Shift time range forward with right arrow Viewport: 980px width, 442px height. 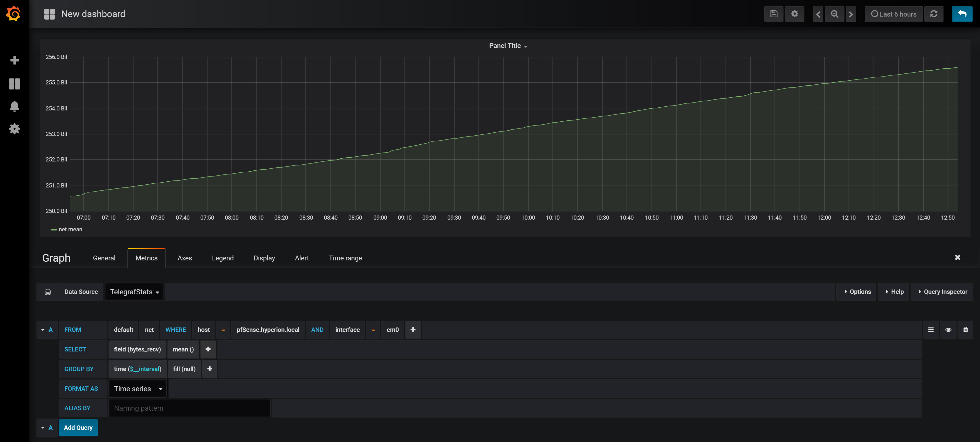pyautogui.click(x=851, y=14)
